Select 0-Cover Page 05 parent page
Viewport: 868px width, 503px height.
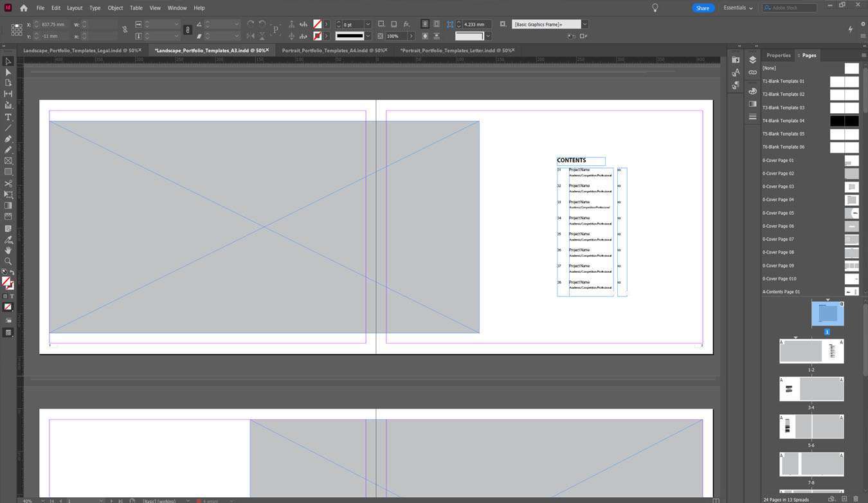tap(810, 213)
